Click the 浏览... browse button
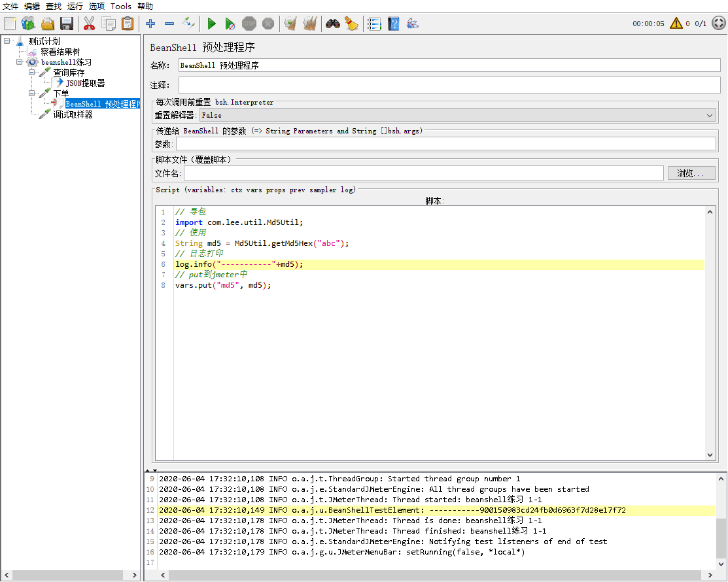Screen dimensions: 728x582 (691, 173)
